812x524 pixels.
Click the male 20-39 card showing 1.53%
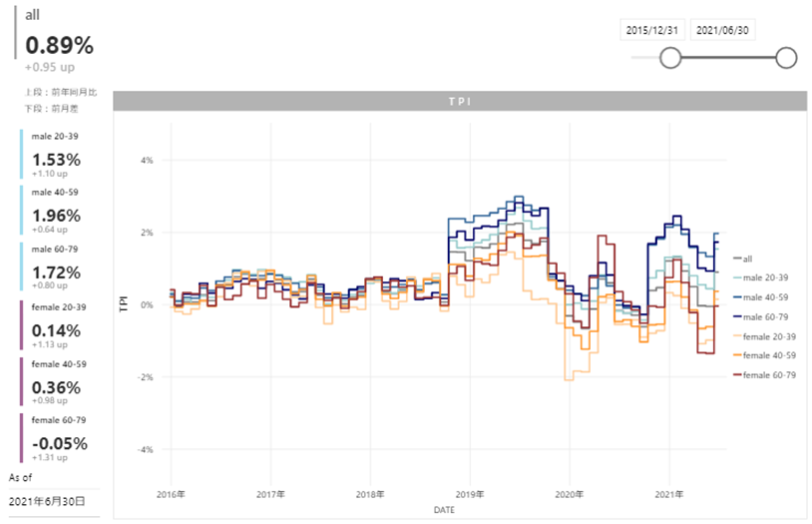(62, 155)
